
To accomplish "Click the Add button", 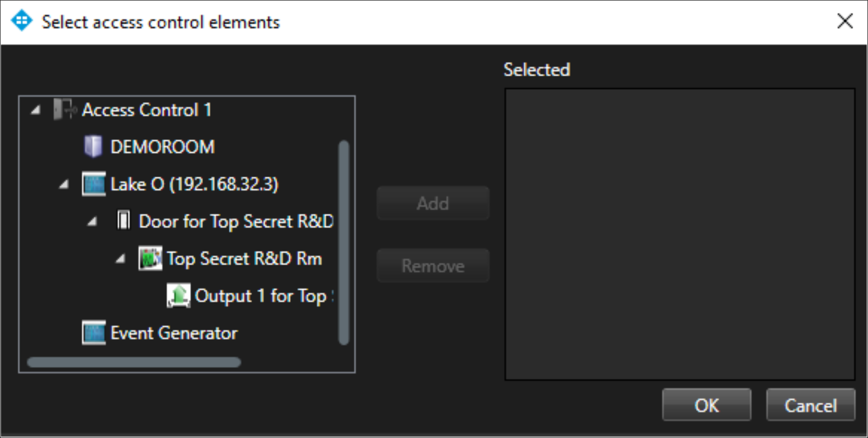I will (433, 203).
